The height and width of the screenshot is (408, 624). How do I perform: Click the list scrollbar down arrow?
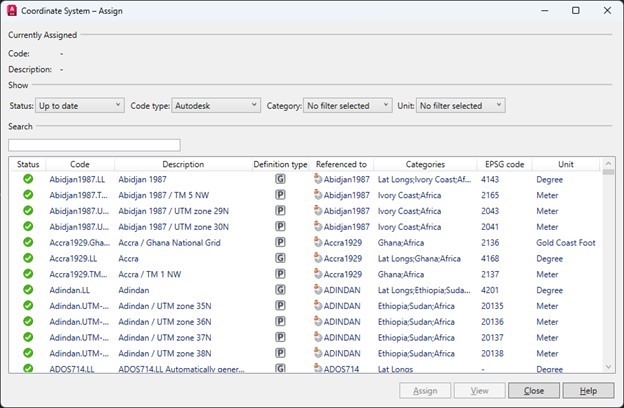608,367
